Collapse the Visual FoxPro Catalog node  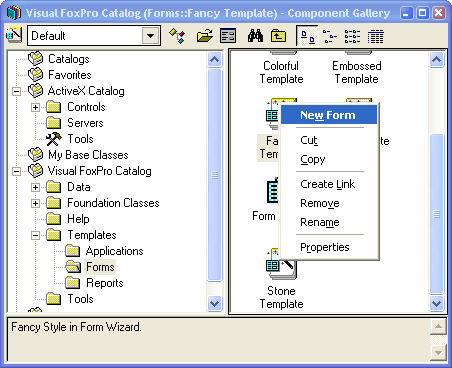16,171
